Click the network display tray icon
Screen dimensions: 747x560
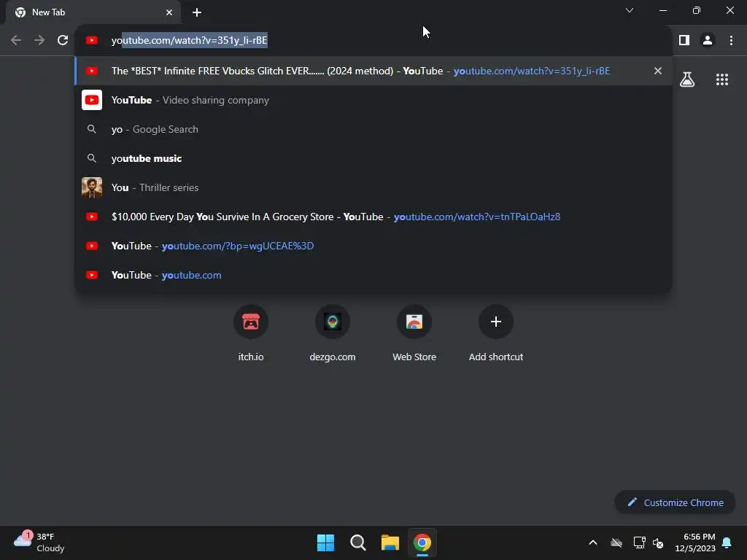point(639,542)
